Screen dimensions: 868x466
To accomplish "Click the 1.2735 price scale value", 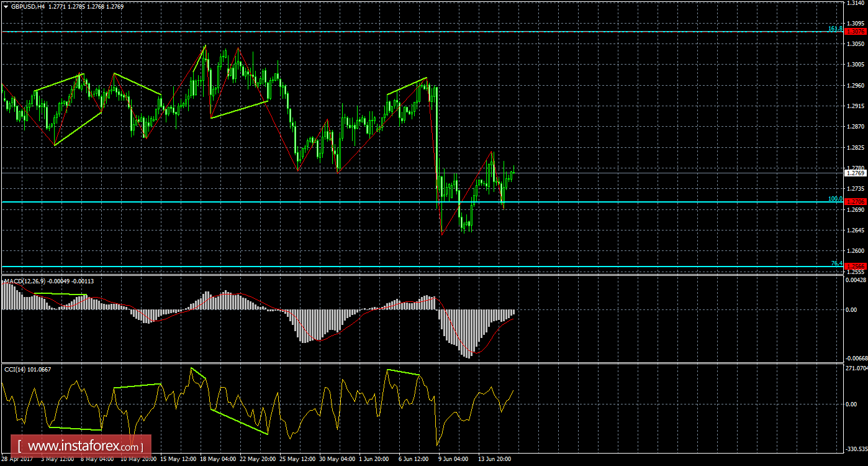I will pyautogui.click(x=856, y=189).
